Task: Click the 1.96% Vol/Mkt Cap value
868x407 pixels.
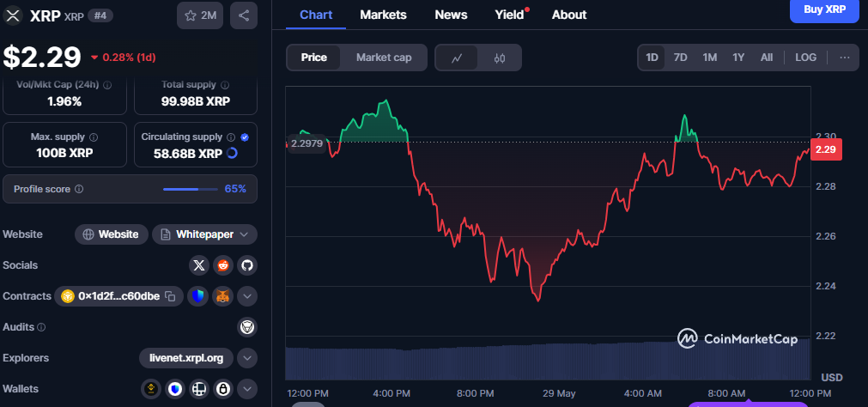Action: pyautogui.click(x=64, y=101)
